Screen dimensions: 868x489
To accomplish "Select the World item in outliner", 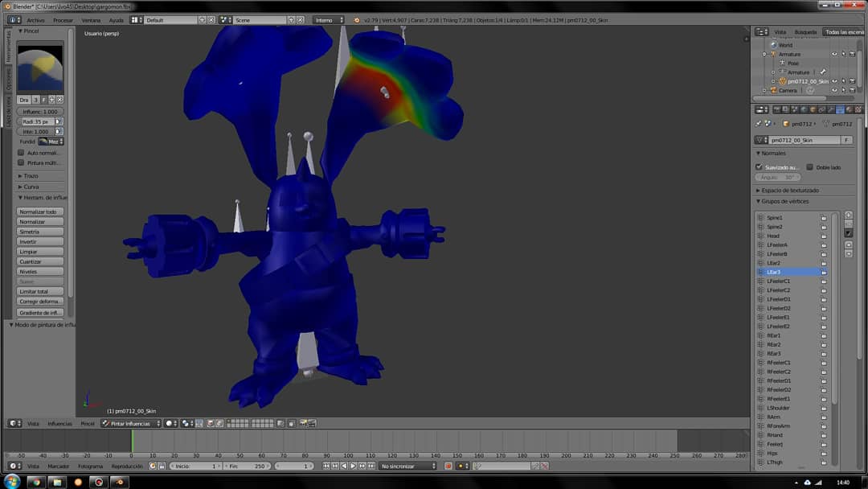I will [785, 45].
